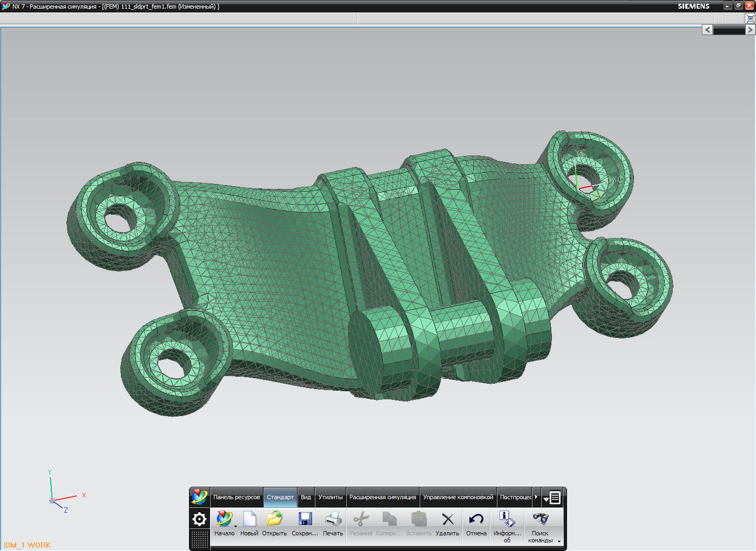The width and height of the screenshot is (756, 551).
Task: Select the Утилиты toolbar tab
Action: click(330, 497)
